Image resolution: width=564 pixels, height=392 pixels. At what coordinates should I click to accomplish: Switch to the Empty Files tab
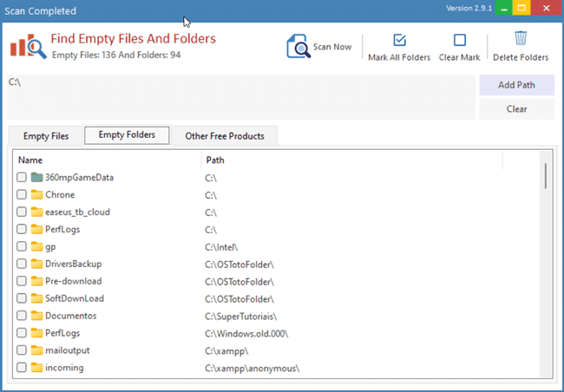point(46,136)
